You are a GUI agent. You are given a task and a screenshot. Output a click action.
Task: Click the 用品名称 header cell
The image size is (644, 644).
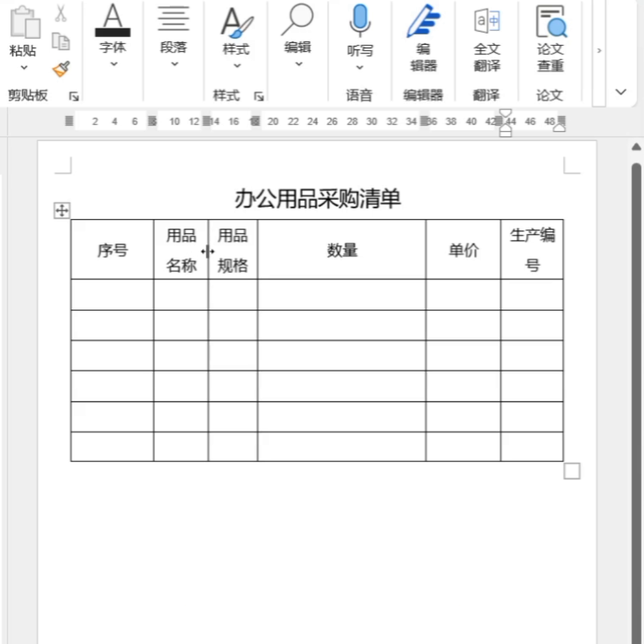click(x=181, y=250)
